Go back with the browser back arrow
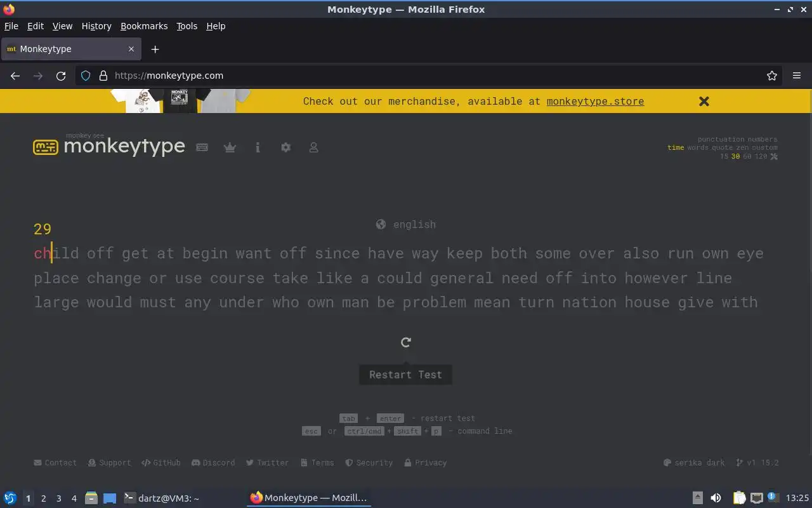 point(15,76)
